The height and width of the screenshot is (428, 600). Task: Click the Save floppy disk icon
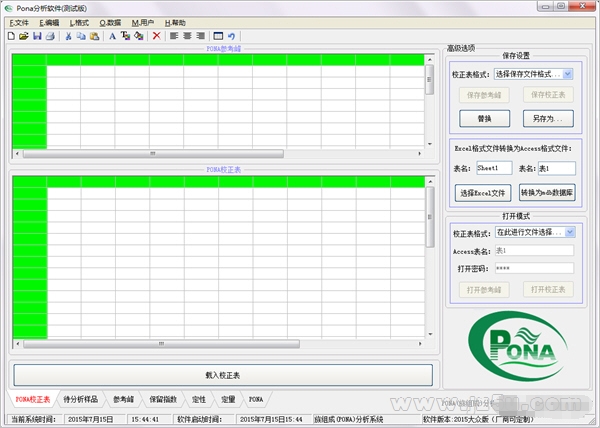(x=37, y=36)
